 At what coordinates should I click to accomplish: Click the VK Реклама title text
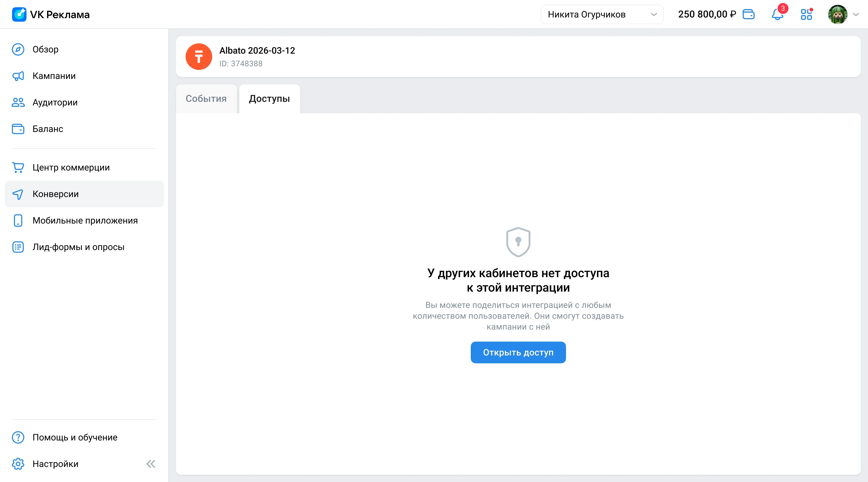pyautogui.click(x=60, y=15)
